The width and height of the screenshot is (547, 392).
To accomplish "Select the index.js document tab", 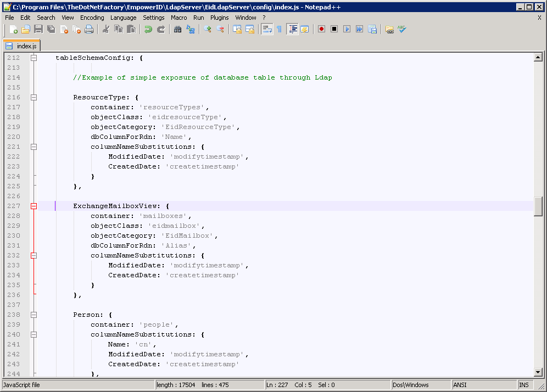I will pos(22,46).
